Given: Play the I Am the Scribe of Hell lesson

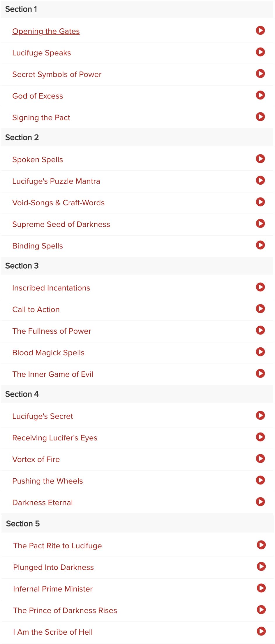Looking at the screenshot, I should (x=261, y=631).
